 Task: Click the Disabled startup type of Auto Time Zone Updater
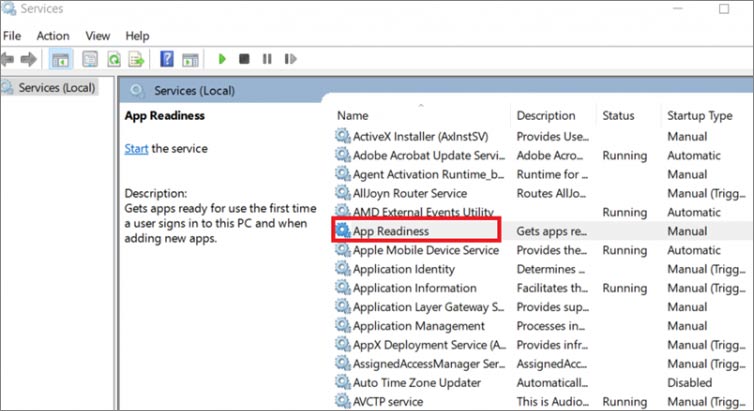coord(690,383)
